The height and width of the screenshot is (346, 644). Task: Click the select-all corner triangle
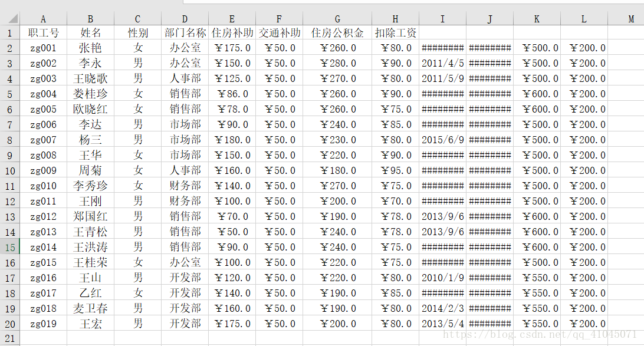click(13, 18)
